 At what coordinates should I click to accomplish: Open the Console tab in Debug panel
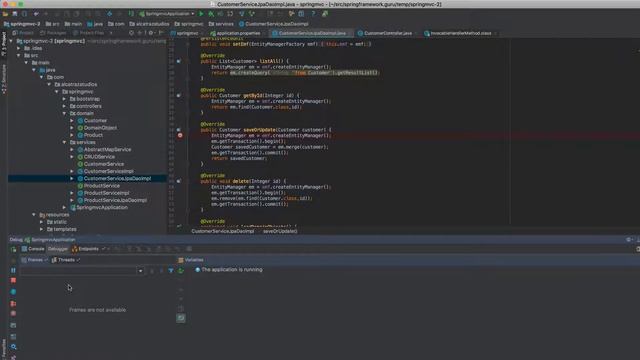33,249
